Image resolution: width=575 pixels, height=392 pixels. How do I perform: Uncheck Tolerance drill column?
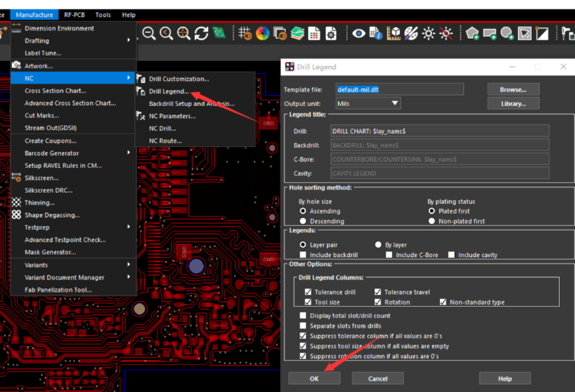click(308, 292)
